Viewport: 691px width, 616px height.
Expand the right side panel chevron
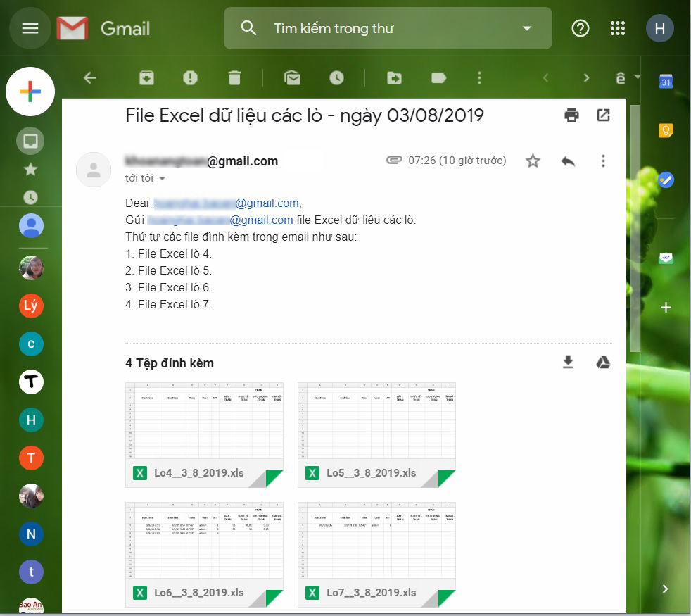coord(665,589)
